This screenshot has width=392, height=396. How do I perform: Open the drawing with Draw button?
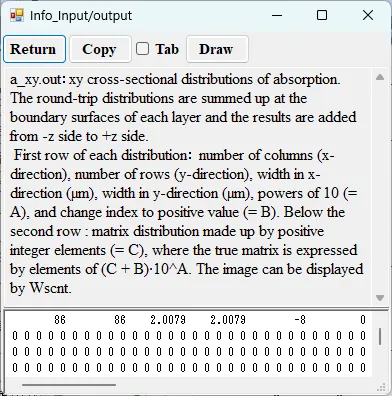217,49
